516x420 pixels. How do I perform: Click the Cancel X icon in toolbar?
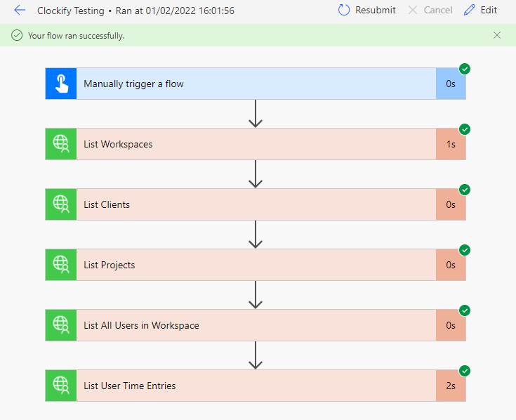click(x=412, y=11)
